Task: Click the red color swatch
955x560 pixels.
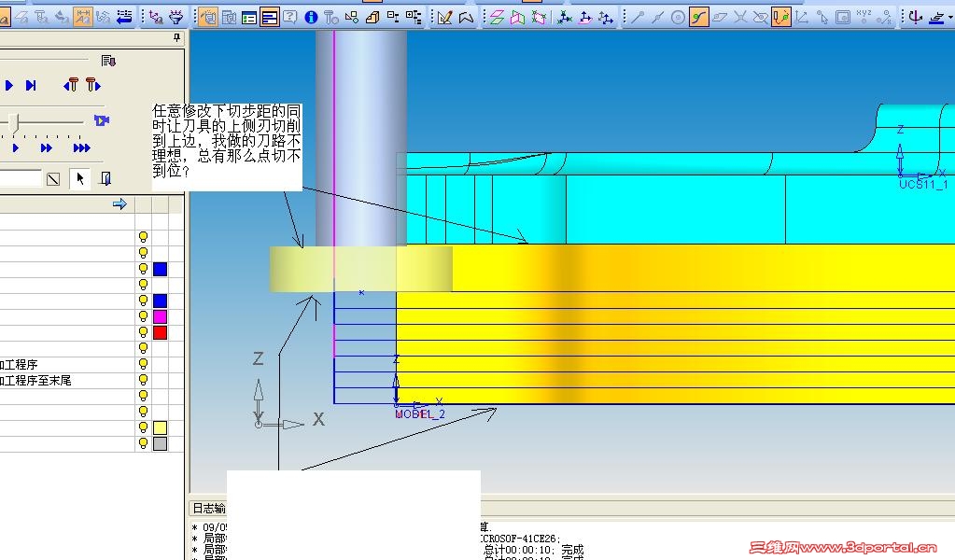Action: click(160, 332)
